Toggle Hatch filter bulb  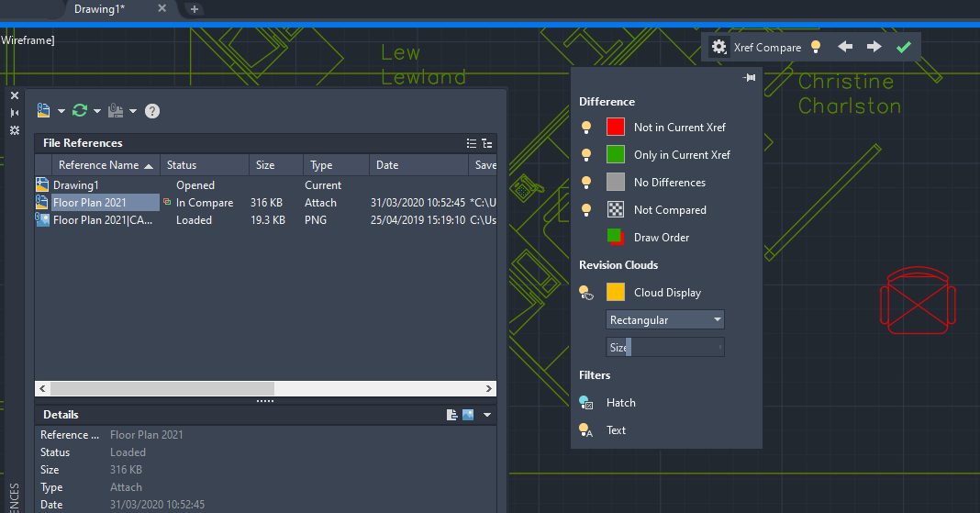tap(586, 403)
